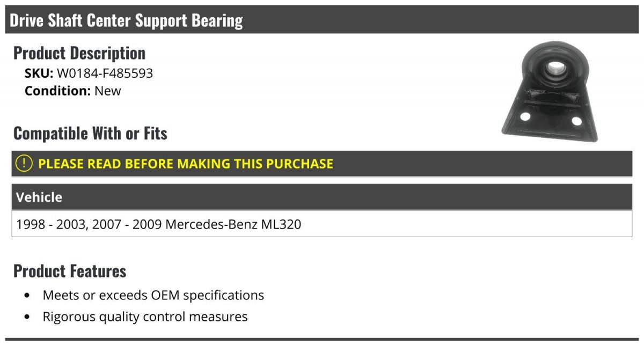
Task: Click the "Compatible With or Fits" heading
Action: [x=90, y=133]
